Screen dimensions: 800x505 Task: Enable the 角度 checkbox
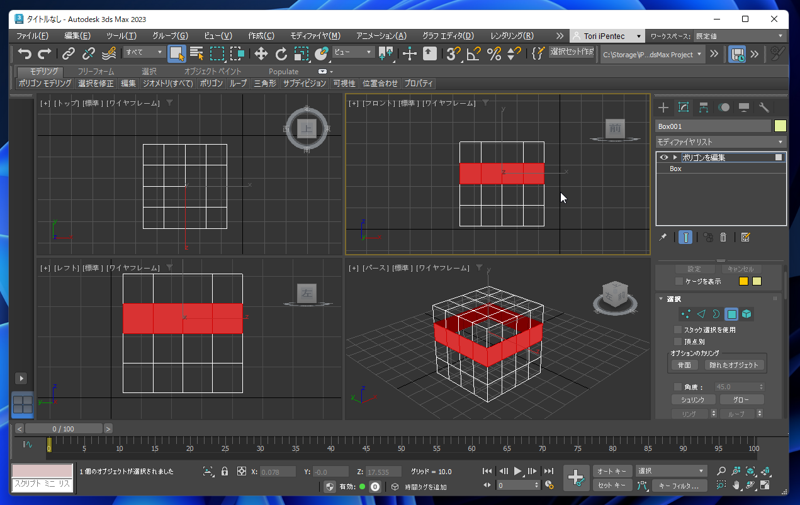678,387
